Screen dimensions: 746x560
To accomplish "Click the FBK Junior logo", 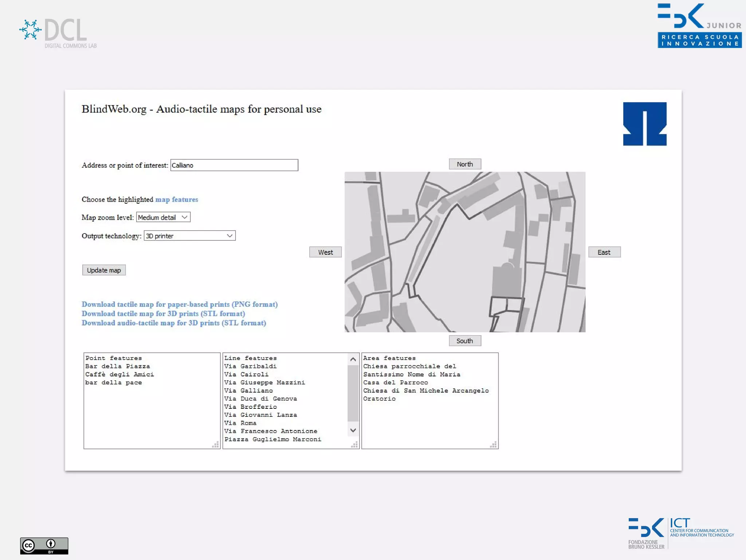I will pyautogui.click(x=699, y=26).
